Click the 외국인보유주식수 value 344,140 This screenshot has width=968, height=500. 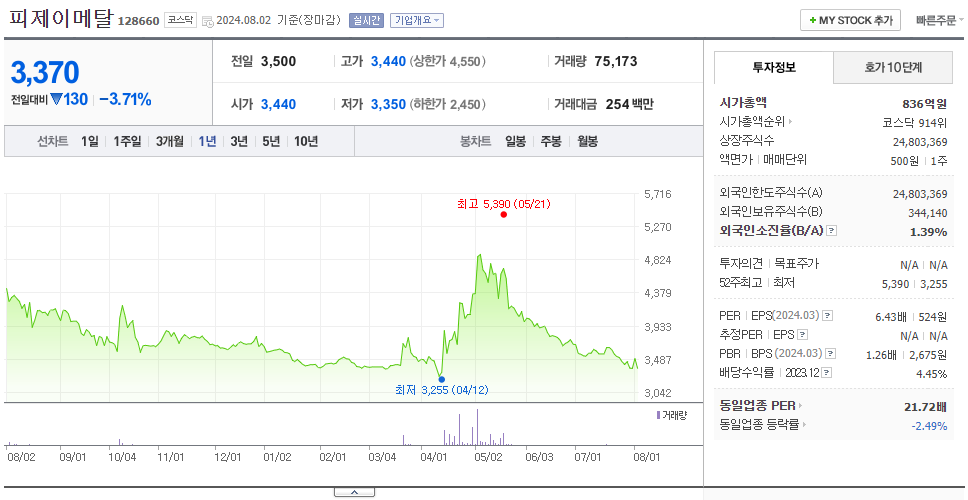925,213
